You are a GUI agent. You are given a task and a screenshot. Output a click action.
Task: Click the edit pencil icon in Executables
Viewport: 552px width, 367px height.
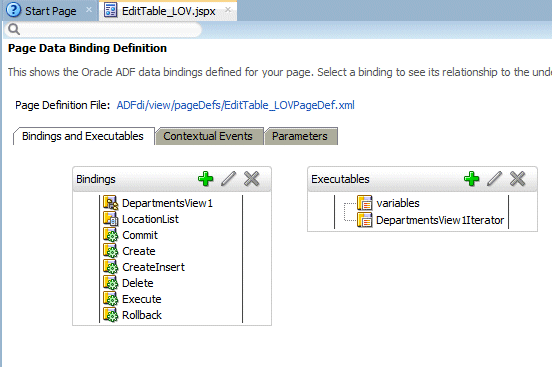point(494,179)
